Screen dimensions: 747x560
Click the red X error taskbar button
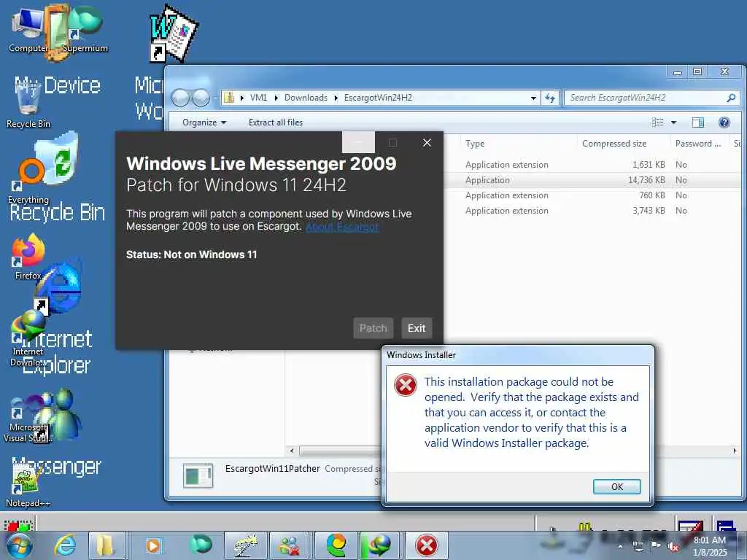[426, 545]
